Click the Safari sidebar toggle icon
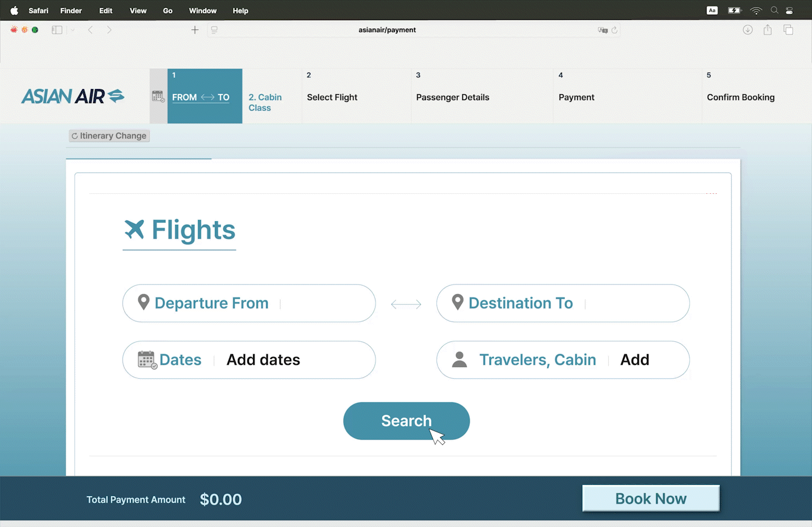Image resolution: width=812 pixels, height=527 pixels. pyautogui.click(x=57, y=30)
